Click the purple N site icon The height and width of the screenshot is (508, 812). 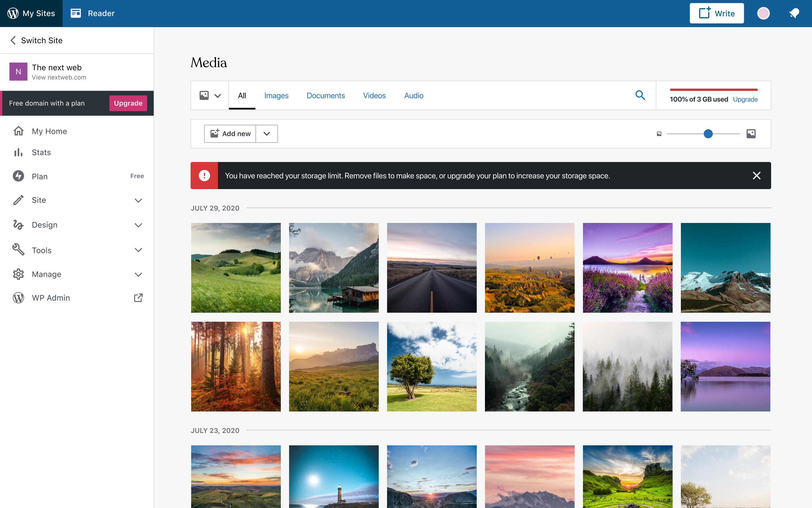pos(18,72)
